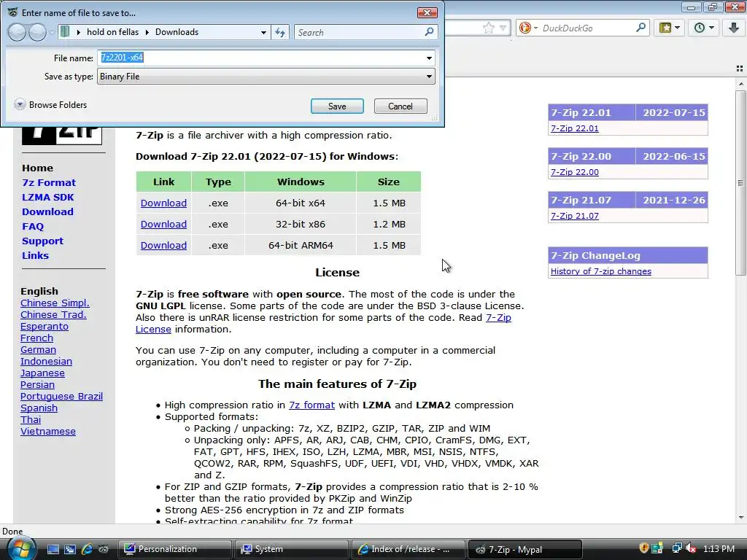Viewport: 747px width, 560px height.
Task: Expand the arrow after 'hold on fellas' in path
Action: (x=147, y=32)
